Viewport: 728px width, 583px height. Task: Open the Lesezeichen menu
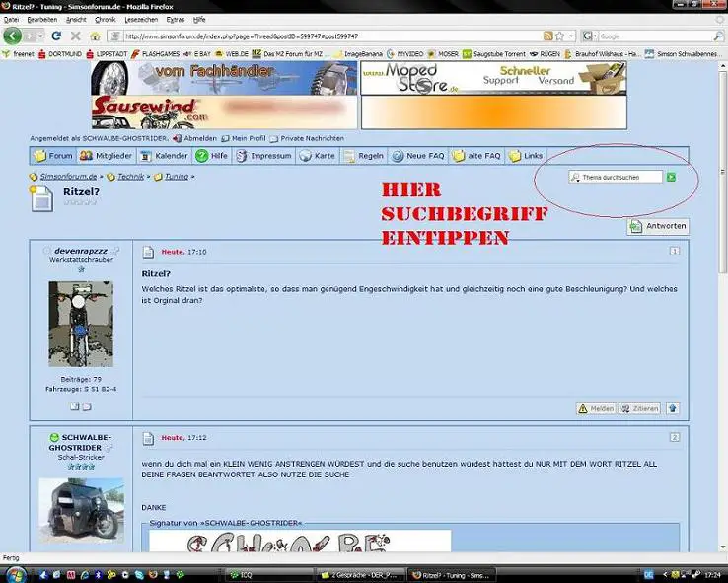(141, 19)
